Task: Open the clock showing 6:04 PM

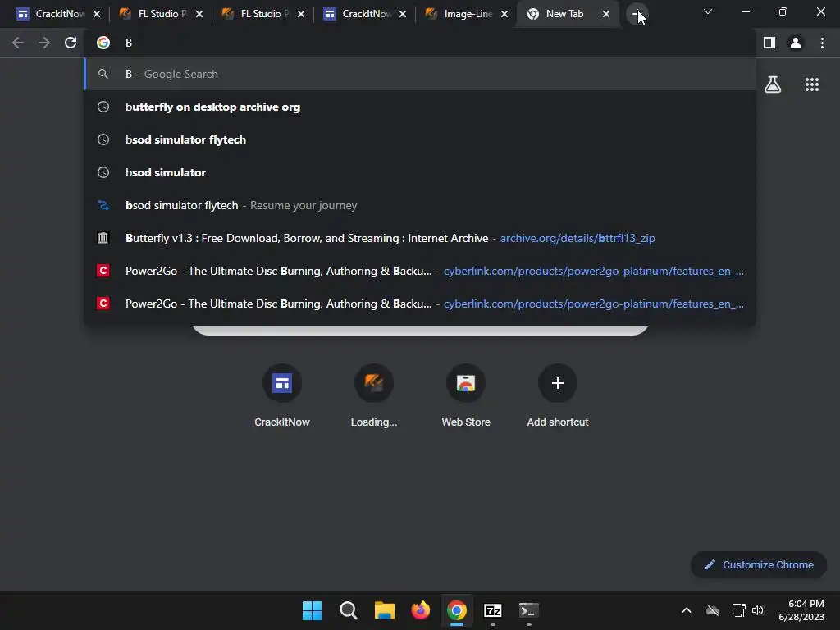Action: (801, 610)
